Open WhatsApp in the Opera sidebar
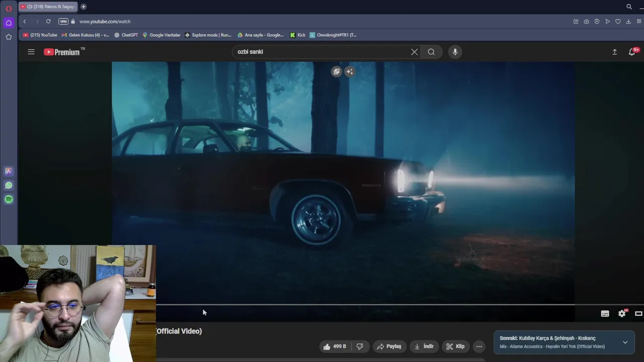The height and width of the screenshot is (362, 644). [9, 185]
